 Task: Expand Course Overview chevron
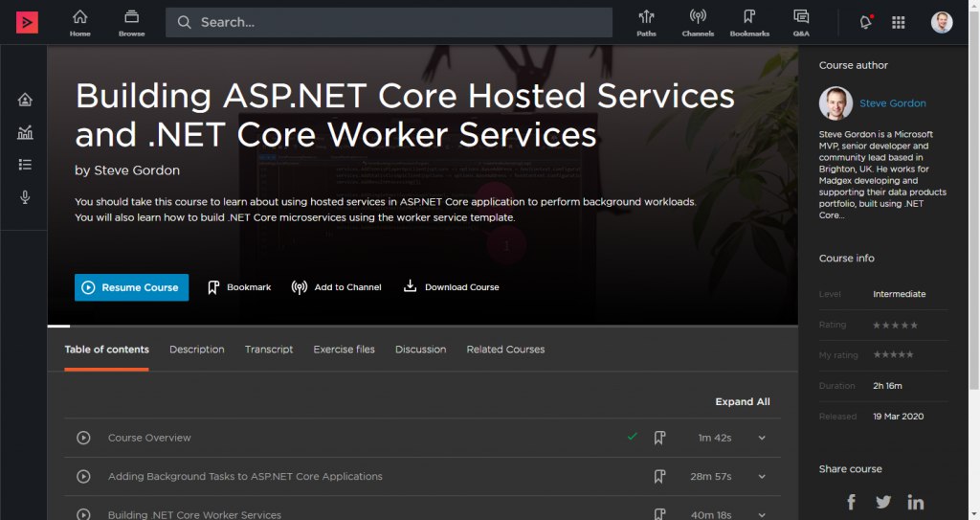coord(762,438)
